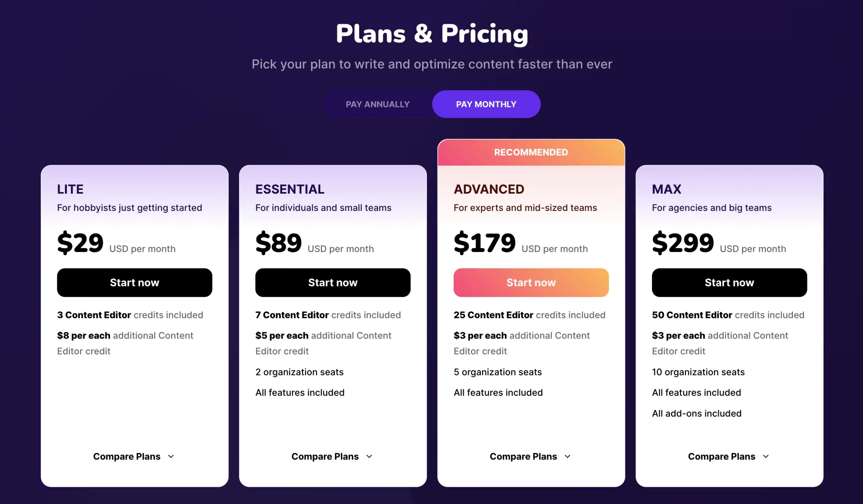Click the chevron icon beside Lite's Compare Plans
This screenshot has width=863, height=504.
tap(171, 456)
